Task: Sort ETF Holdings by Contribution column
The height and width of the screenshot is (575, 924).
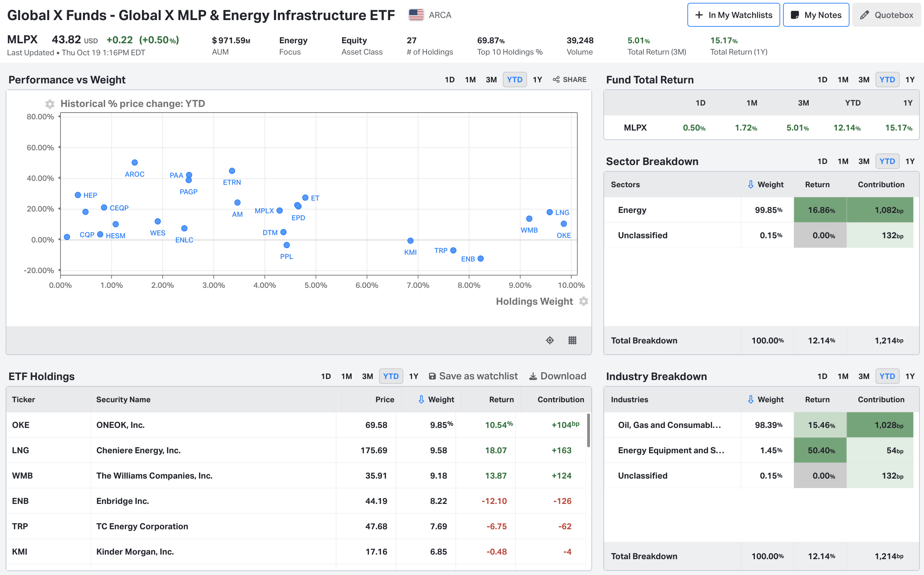Action: click(x=561, y=399)
